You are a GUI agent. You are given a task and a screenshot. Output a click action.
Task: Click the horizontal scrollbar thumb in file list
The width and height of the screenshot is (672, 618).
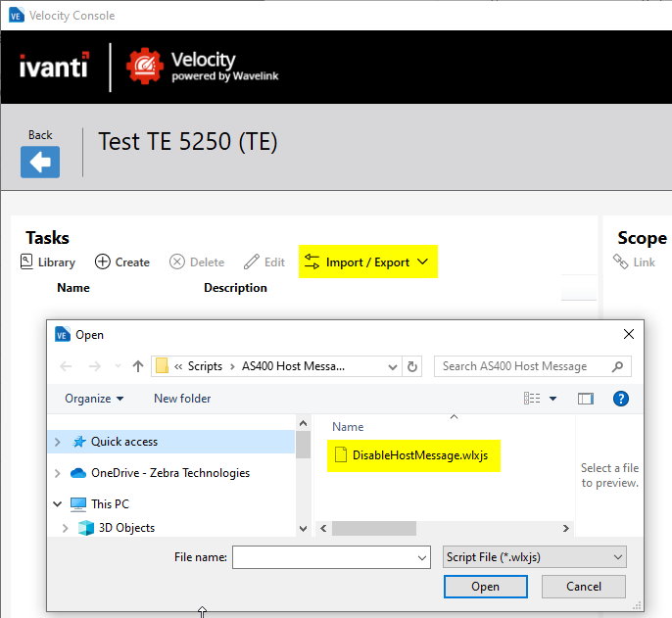pyautogui.click(x=374, y=529)
